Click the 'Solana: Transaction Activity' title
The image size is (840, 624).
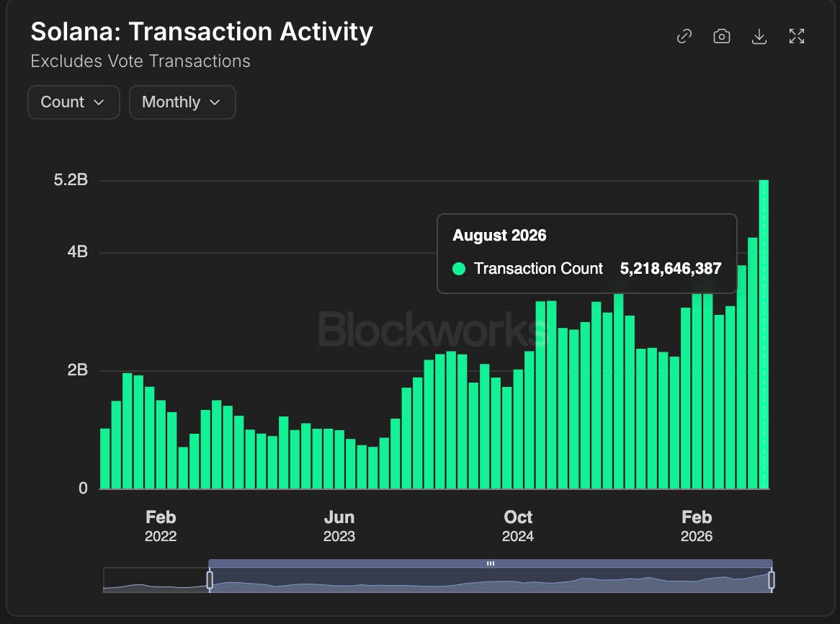(202, 32)
